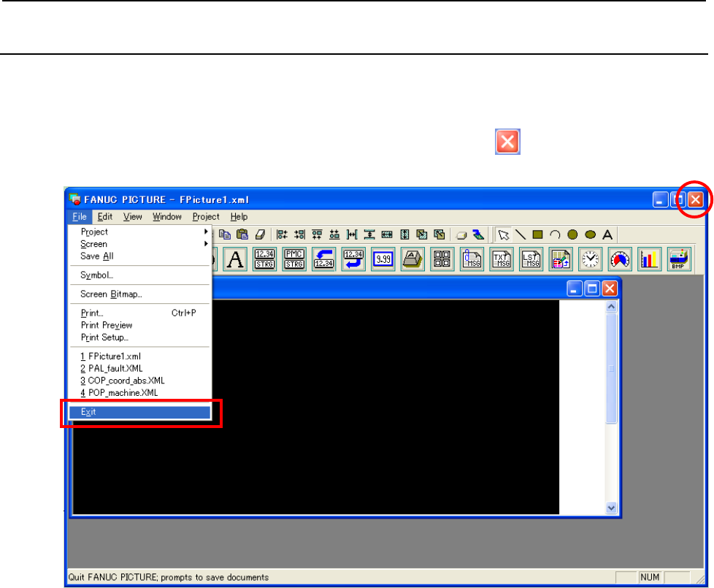Click the align top edges icon
The width and height of the screenshot is (714, 588).
pyautogui.click(x=317, y=234)
